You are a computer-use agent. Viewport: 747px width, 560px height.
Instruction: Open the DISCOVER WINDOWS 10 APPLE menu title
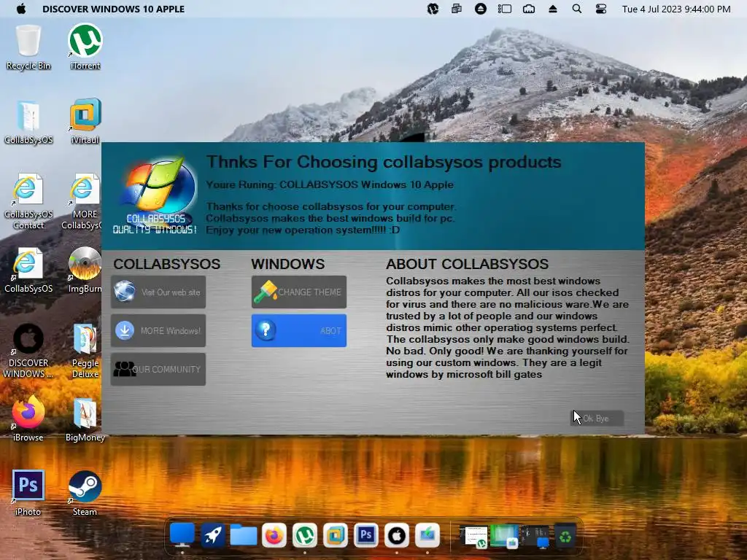pyautogui.click(x=113, y=9)
